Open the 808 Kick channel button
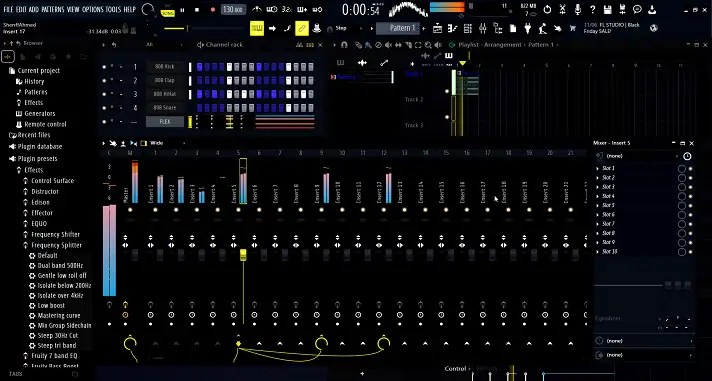Image resolution: width=712 pixels, height=381 pixels. click(165, 67)
